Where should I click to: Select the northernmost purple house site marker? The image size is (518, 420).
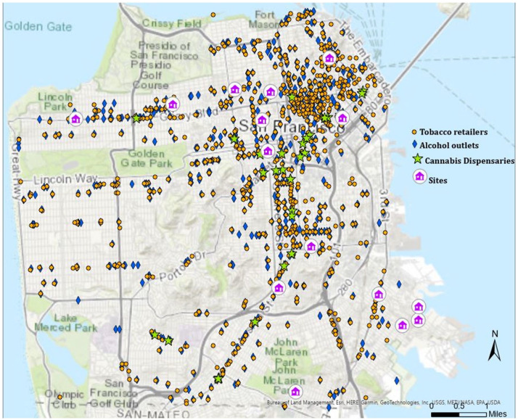click(x=329, y=58)
